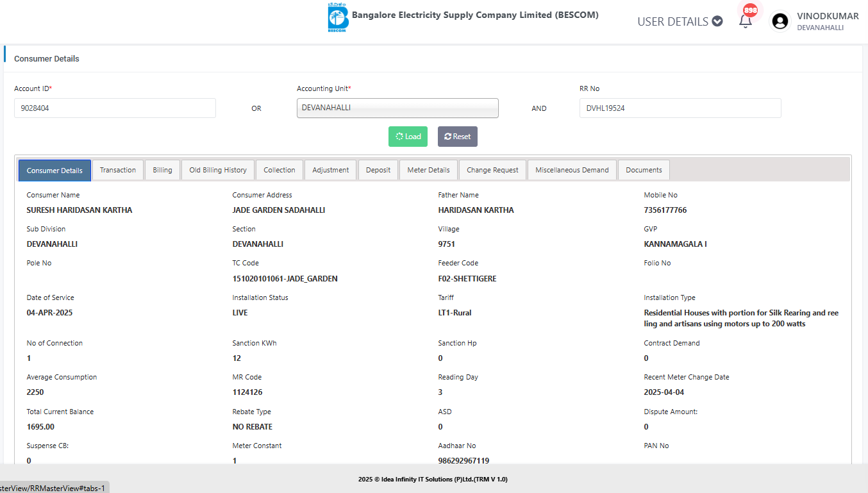Open the Old Billing History tab
The width and height of the screenshot is (868, 493).
(218, 170)
